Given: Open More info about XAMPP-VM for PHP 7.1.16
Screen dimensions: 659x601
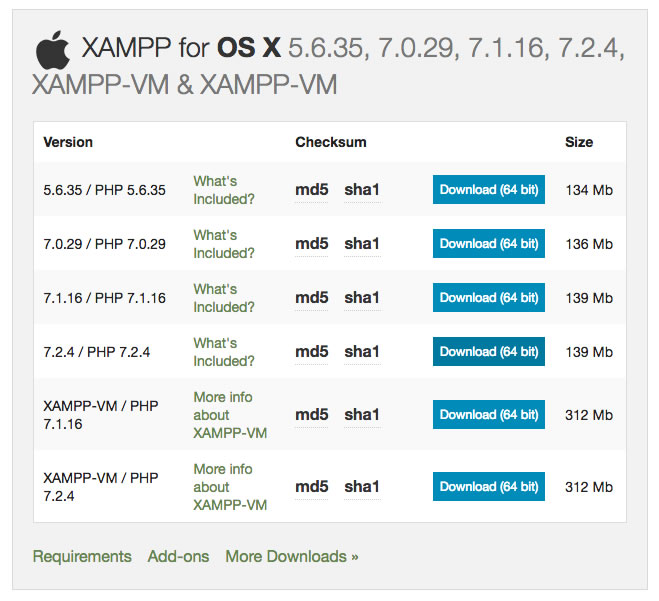Looking at the screenshot, I should [x=230, y=415].
